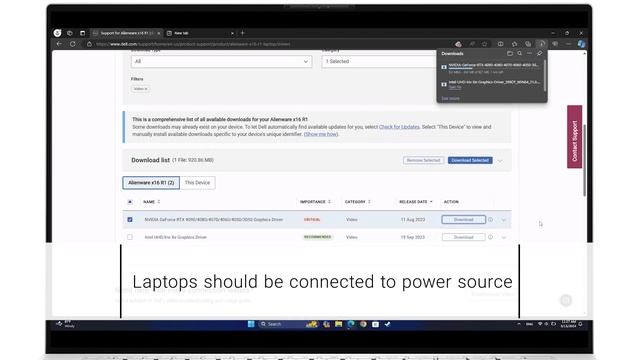640x360 pixels.
Task: Collapse the Download list chevron
Action: tap(500, 161)
